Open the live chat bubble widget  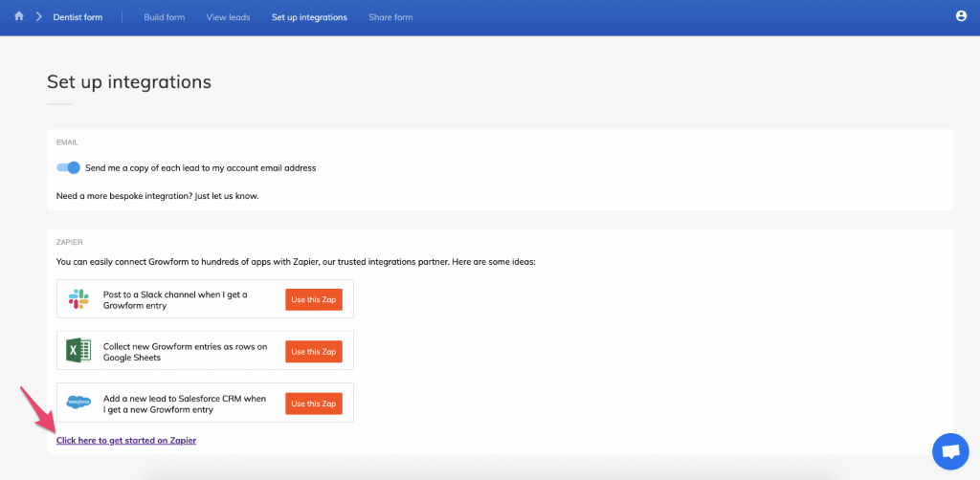click(x=949, y=451)
